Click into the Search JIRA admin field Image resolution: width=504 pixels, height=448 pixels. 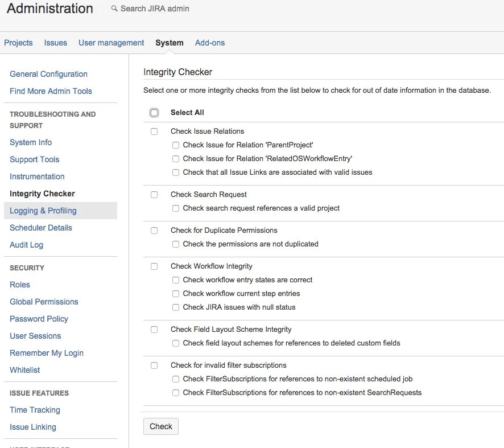tap(155, 9)
